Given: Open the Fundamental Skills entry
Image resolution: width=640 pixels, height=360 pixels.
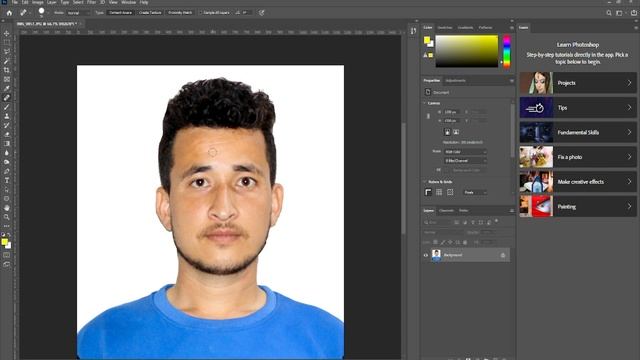Looking at the screenshot, I should (578, 132).
